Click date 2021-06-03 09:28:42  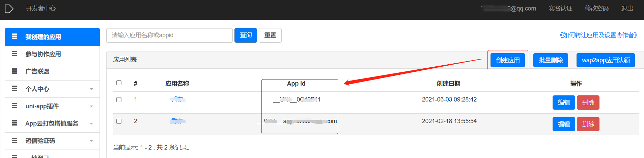(x=449, y=99)
